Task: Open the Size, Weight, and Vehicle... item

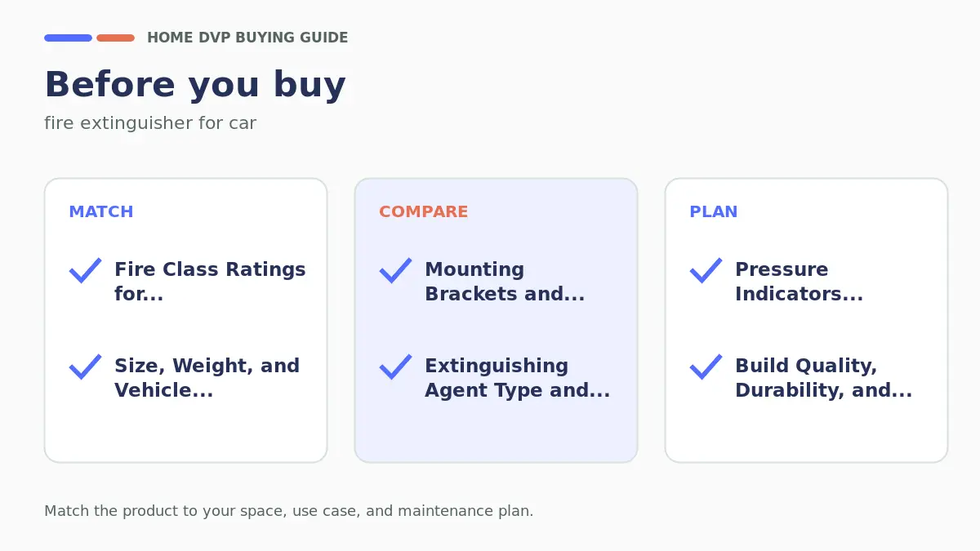Action: [x=207, y=378]
